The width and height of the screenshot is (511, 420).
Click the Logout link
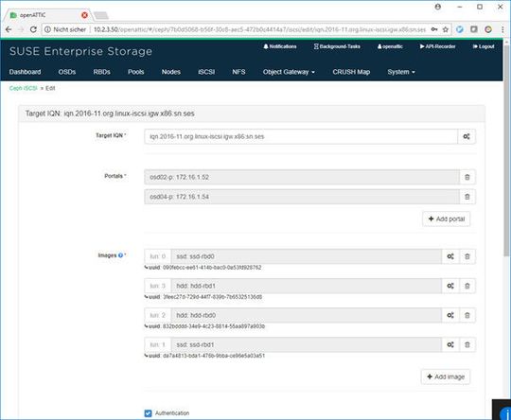(x=484, y=46)
